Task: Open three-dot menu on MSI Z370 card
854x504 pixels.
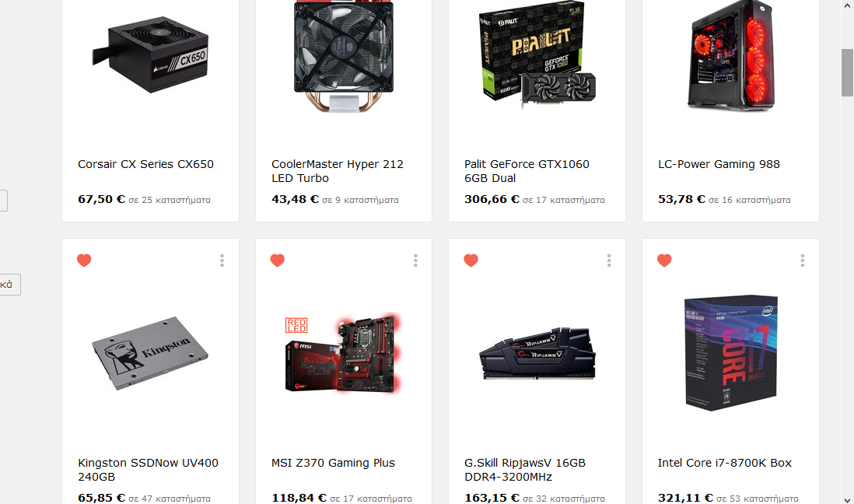Action: [415, 261]
